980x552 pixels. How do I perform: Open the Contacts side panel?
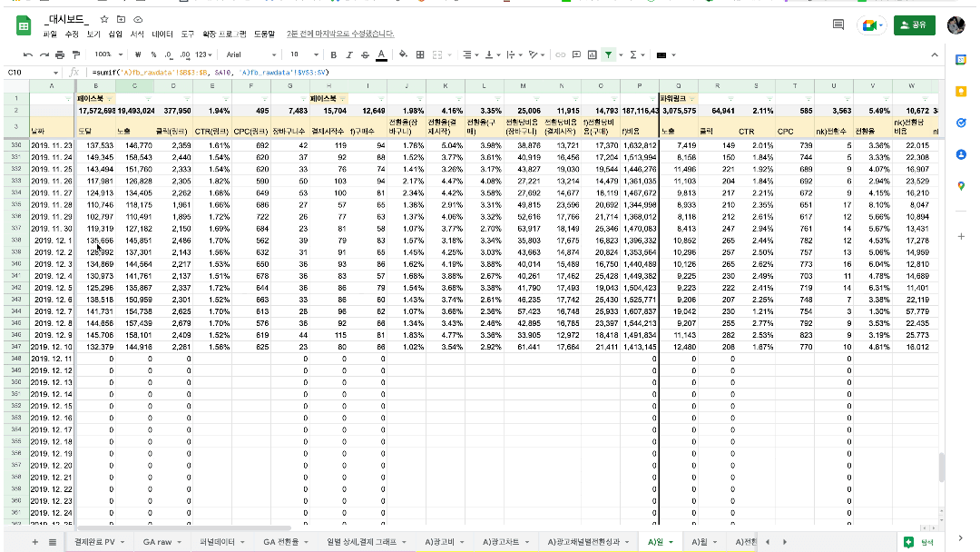coord(961,154)
